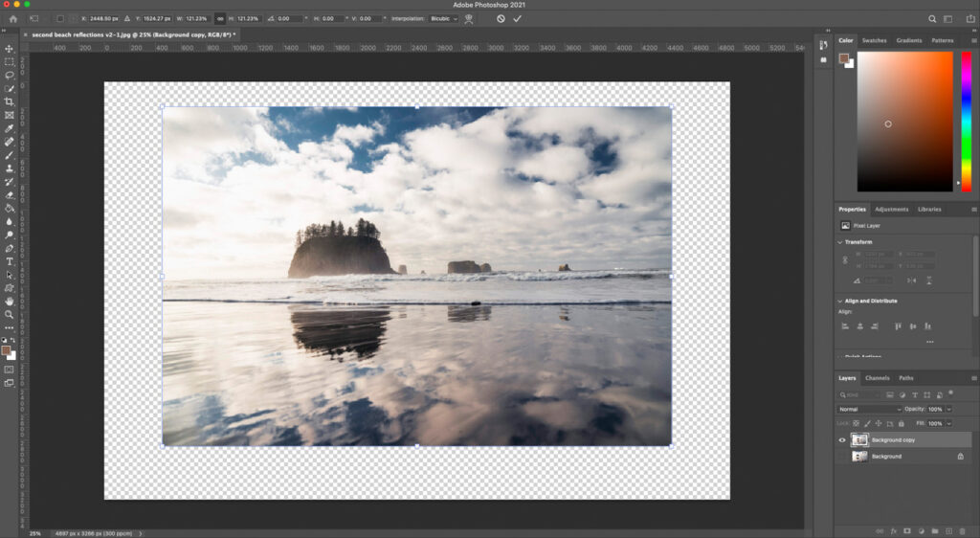Switch to the Channels tab
Screen dimensions: 980x538
pyautogui.click(x=877, y=378)
